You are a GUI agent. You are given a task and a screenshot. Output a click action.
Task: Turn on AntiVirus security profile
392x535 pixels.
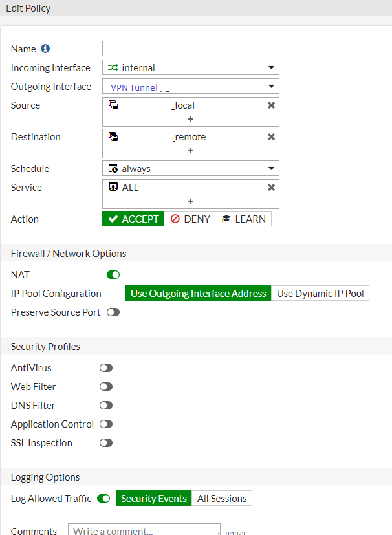pyautogui.click(x=106, y=368)
